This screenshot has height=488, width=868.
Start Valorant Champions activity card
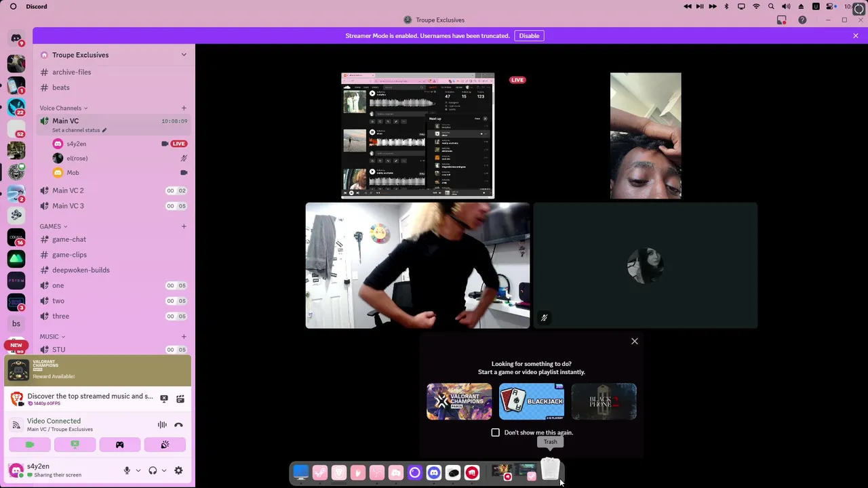[x=459, y=401]
